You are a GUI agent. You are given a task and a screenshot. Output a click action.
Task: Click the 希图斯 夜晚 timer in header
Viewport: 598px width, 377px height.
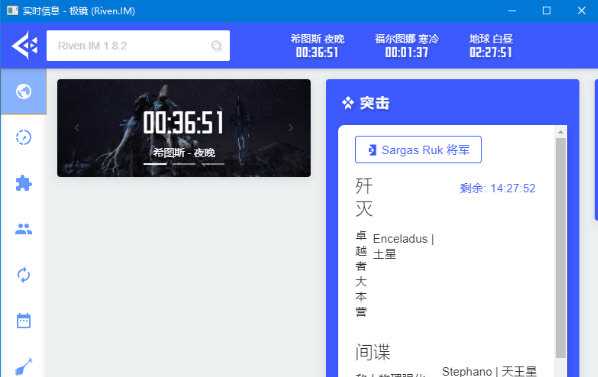tap(317, 46)
